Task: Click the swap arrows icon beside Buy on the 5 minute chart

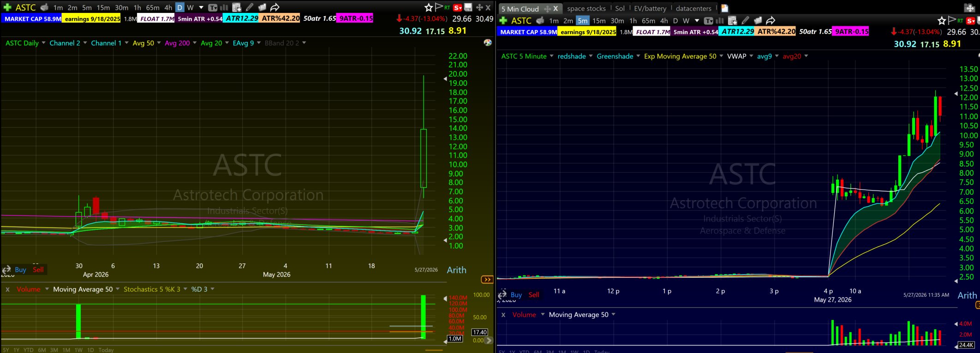Action: [502, 294]
